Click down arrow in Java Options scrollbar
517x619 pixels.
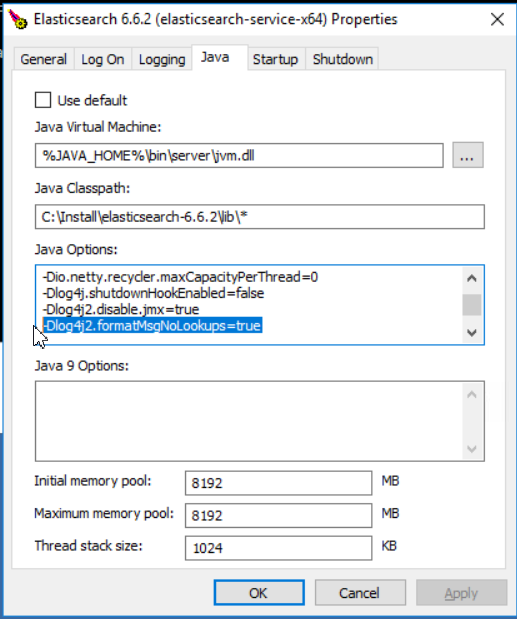[472, 333]
